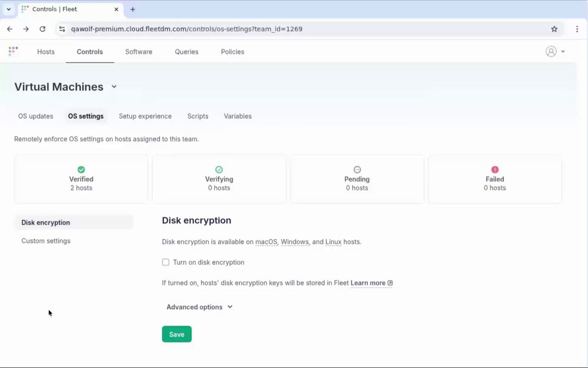Click the browser forward arrow
The height and width of the screenshot is (368, 588).
[x=26, y=29]
